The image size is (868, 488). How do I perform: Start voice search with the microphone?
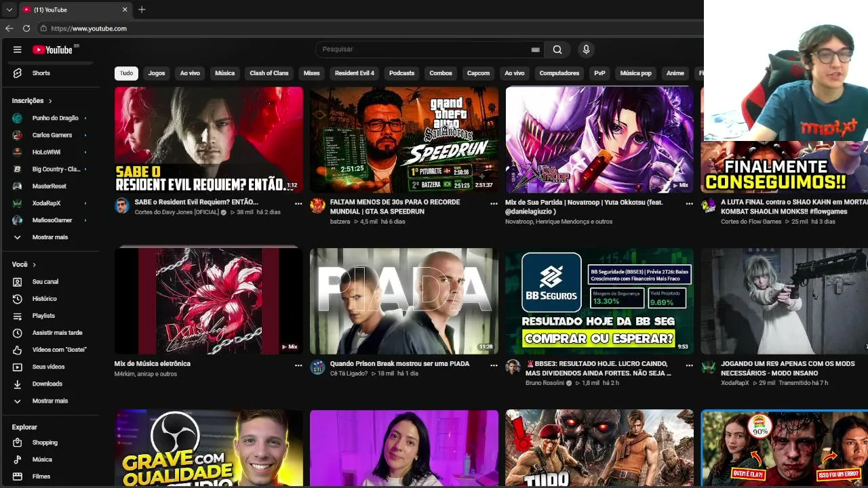[x=587, y=49]
